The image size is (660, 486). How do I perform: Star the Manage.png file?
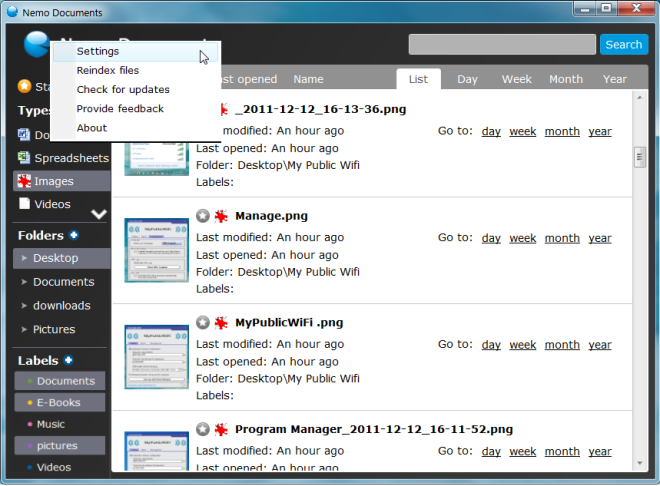[203, 216]
